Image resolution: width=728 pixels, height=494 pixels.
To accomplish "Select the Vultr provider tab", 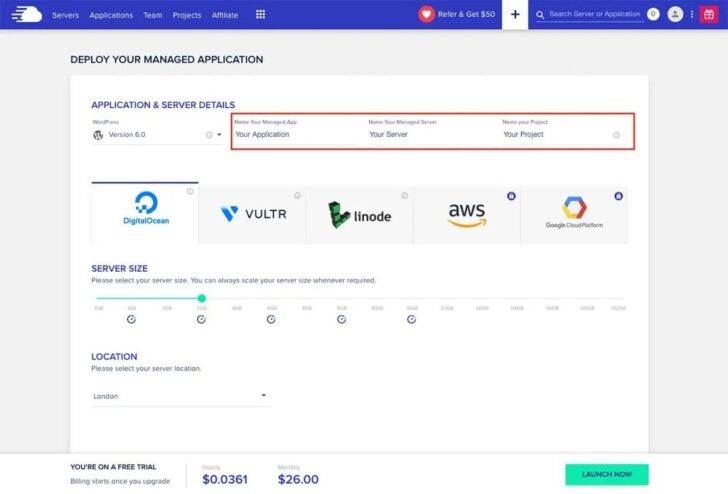I will click(x=253, y=215).
